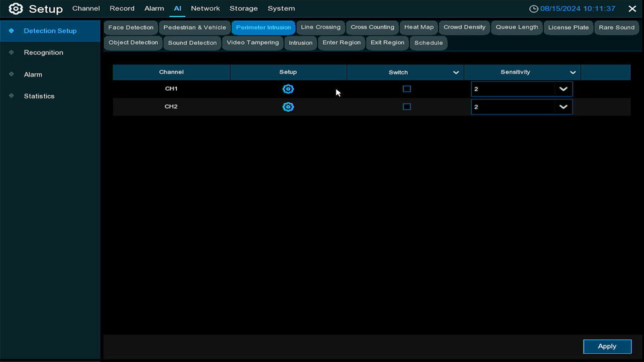Switch to the Queue Length tab
This screenshot has width=644, height=362.
coord(516,28)
